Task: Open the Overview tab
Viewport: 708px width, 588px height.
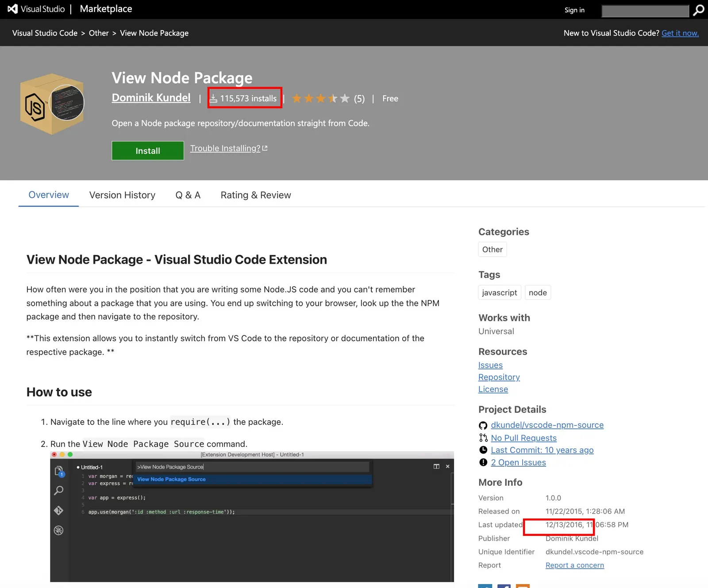Action: point(49,195)
